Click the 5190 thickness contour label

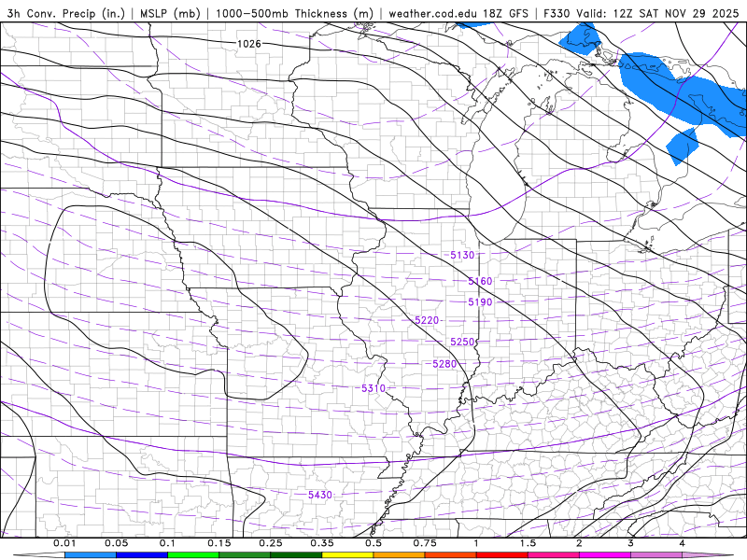pos(480,302)
